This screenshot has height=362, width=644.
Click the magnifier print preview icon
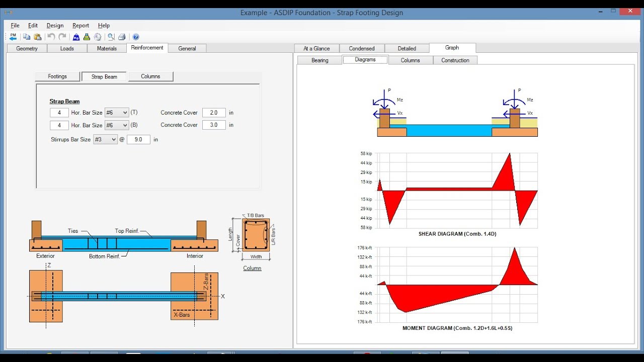click(x=111, y=37)
